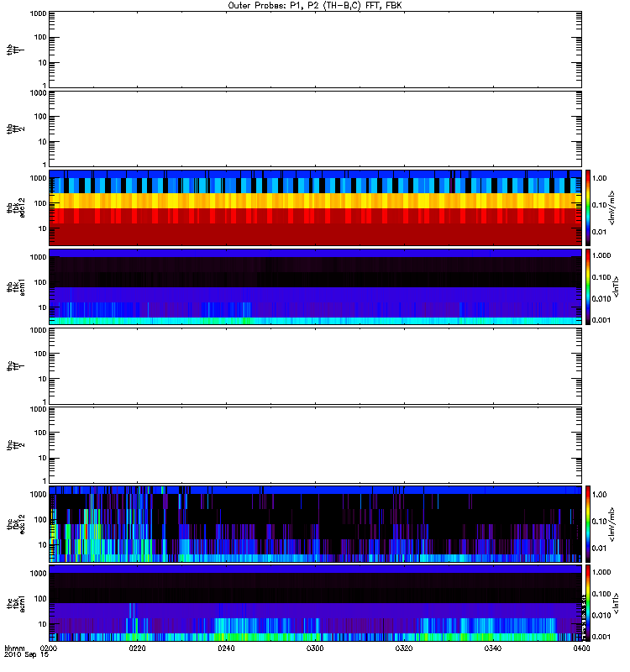Click the '10' y-axis tick of thc fbk edc12
Viewport: 630px width, 672px height.
pyautogui.click(x=43, y=545)
